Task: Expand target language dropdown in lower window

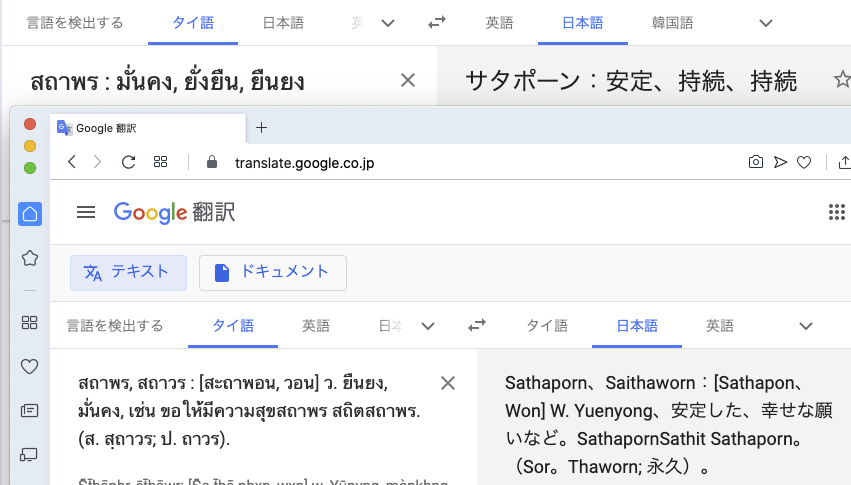Action: point(806,325)
